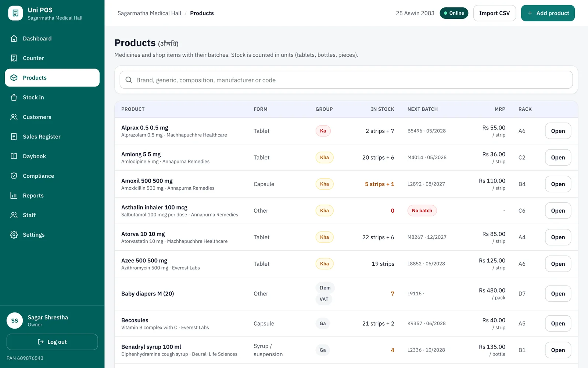Image resolution: width=588 pixels, height=368 pixels.
Task: Click the search magnifier icon
Action: click(129, 80)
